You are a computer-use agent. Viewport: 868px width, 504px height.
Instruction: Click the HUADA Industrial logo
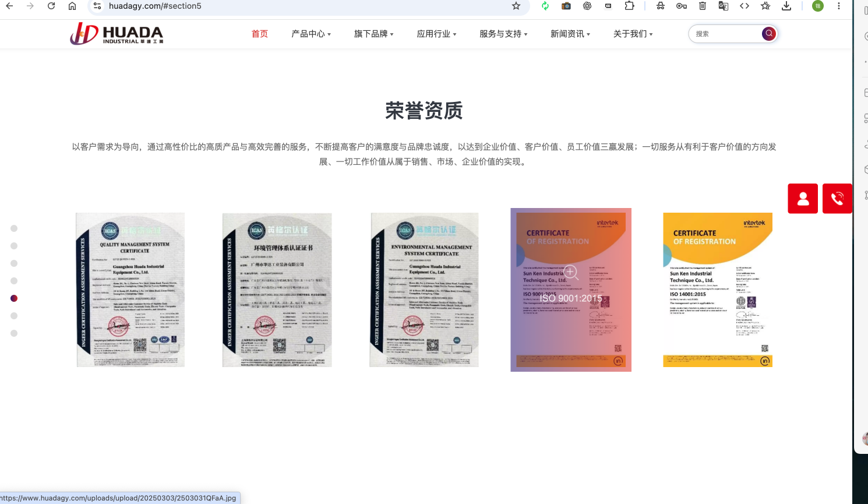point(117,34)
